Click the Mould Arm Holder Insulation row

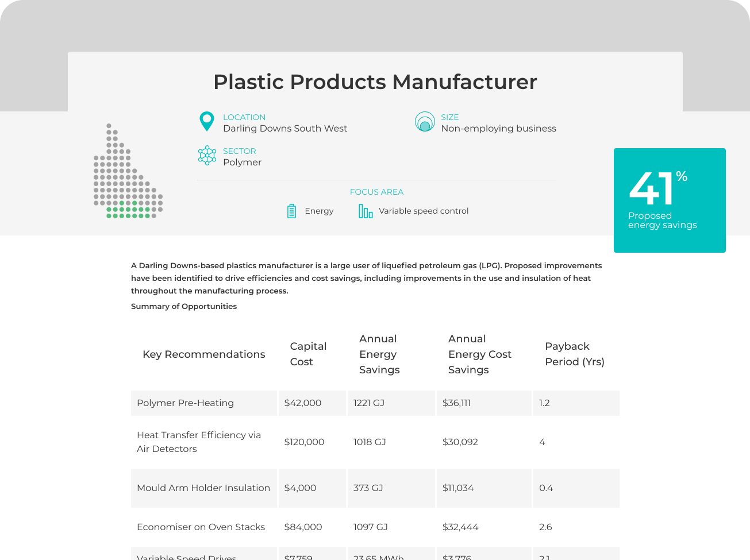(203, 488)
